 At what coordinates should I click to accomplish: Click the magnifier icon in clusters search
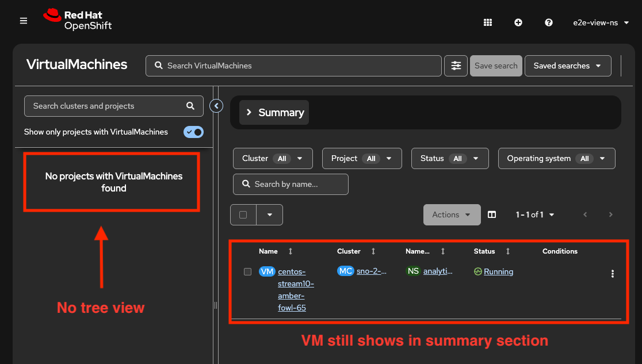(190, 106)
